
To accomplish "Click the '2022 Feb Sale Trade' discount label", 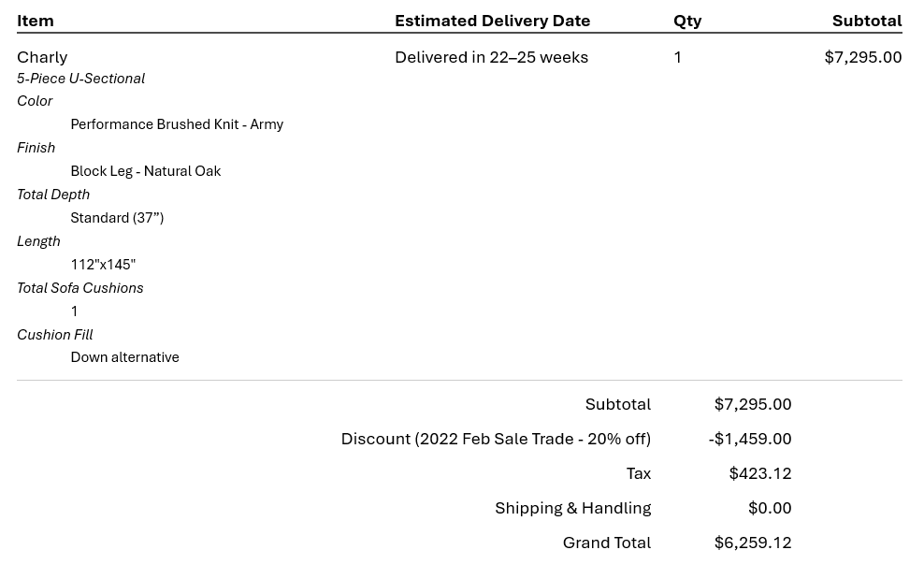I will point(497,439).
